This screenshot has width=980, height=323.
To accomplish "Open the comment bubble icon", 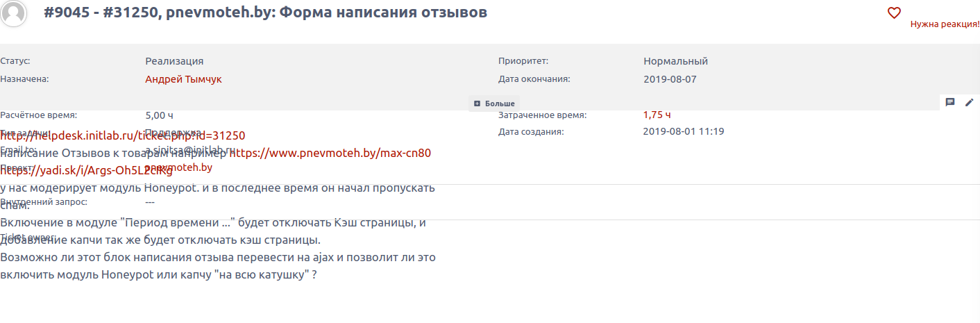I will (x=950, y=102).
